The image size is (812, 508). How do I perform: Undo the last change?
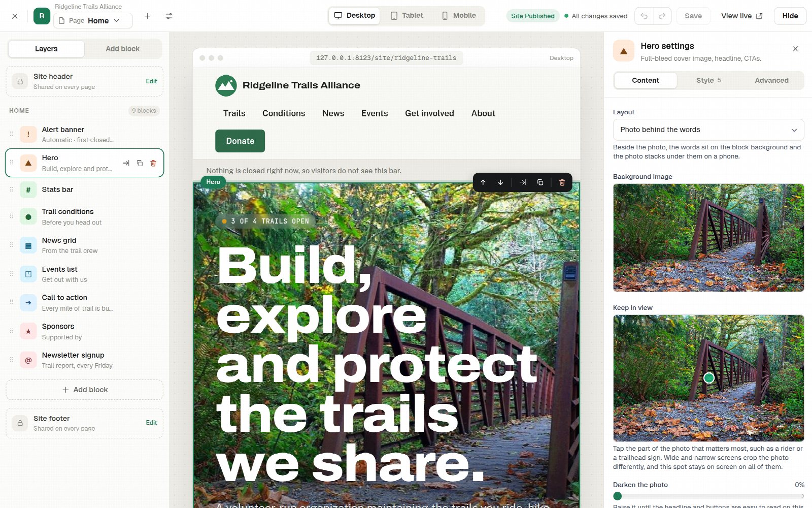click(644, 16)
